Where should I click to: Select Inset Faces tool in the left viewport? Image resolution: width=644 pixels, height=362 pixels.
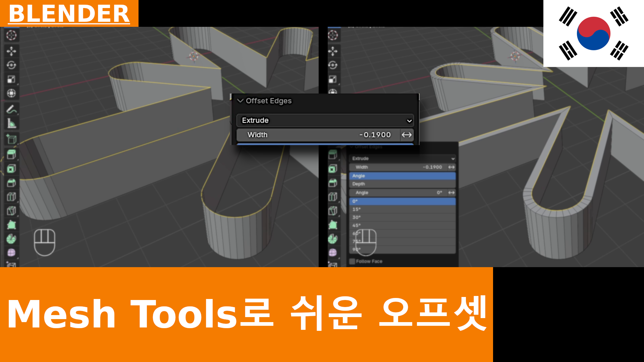pyautogui.click(x=11, y=168)
